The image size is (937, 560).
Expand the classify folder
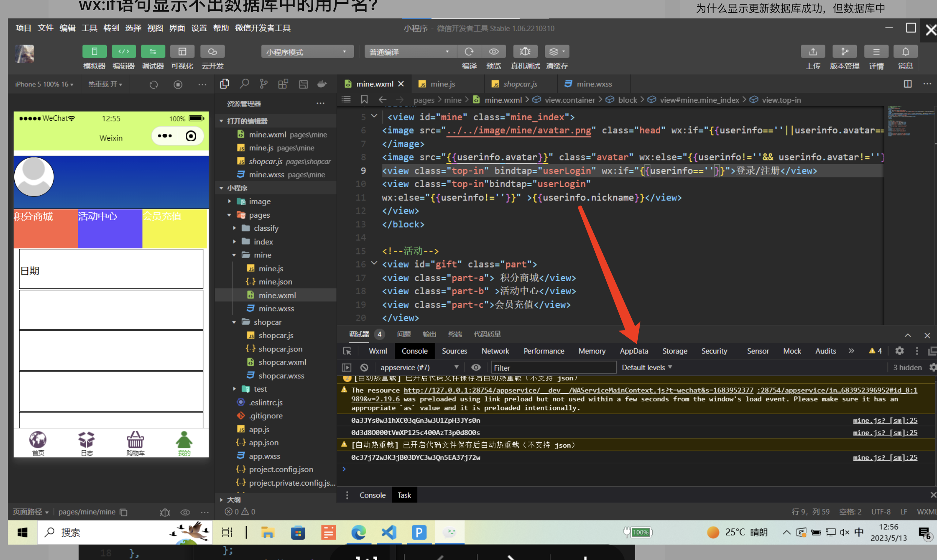click(x=266, y=228)
